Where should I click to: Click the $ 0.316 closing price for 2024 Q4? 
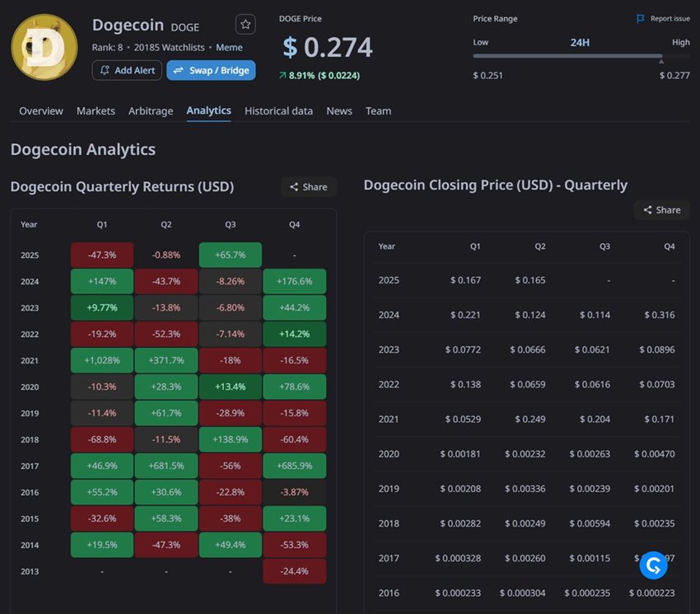[660, 315]
